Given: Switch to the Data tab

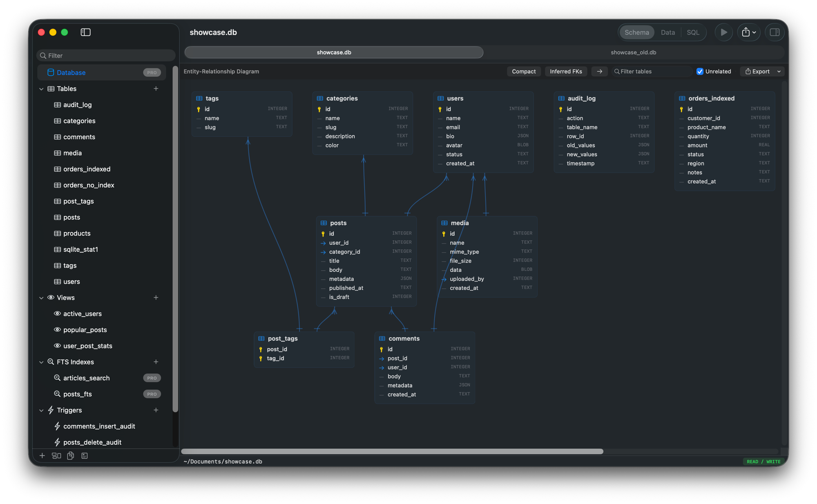Looking at the screenshot, I should click(667, 32).
